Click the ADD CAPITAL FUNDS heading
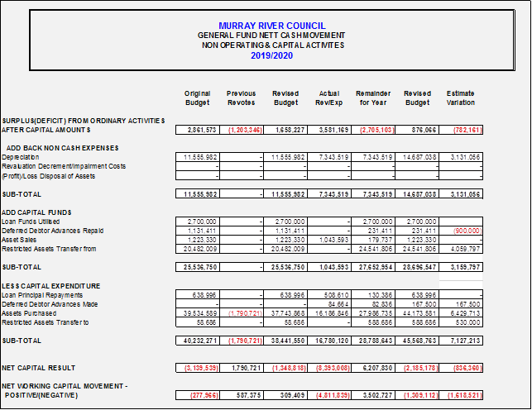The height and width of the screenshot is (410, 532). pos(36,212)
